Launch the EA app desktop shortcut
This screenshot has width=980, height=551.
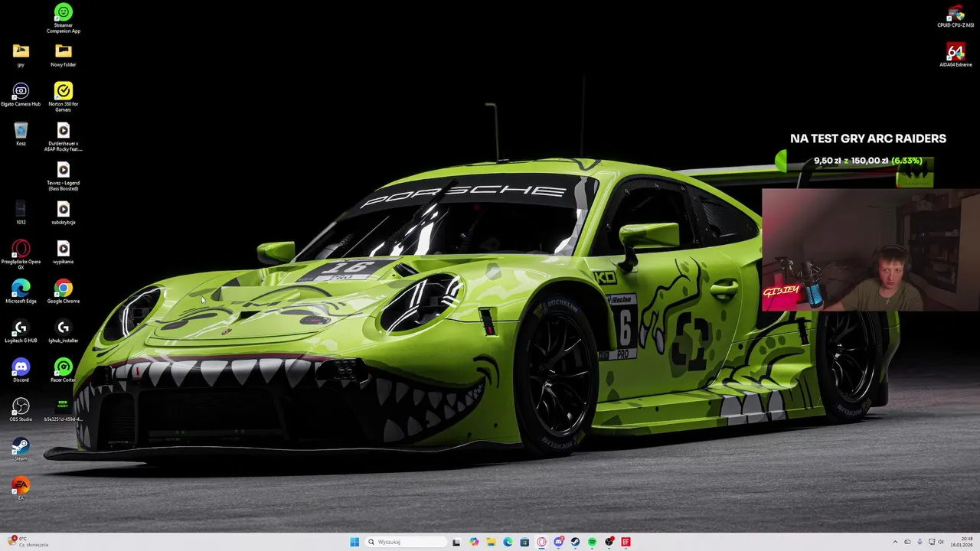[x=21, y=489]
